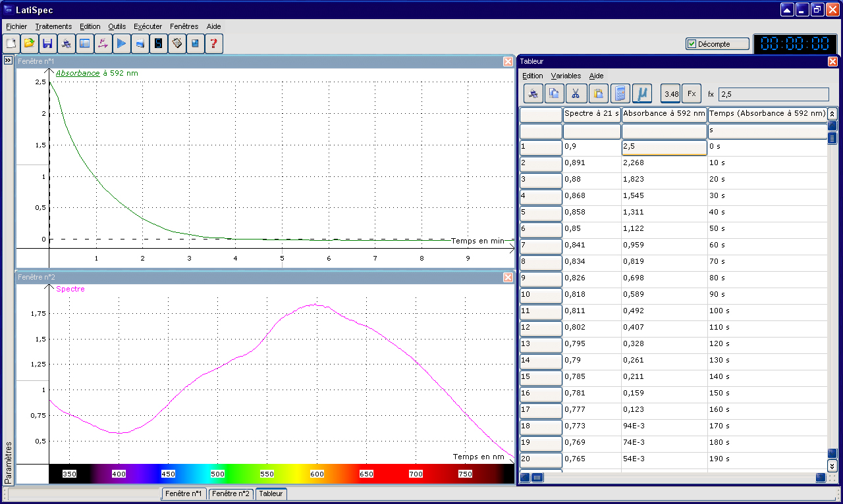Click horizontal scrollbar thumb at table bottom

pos(537,478)
